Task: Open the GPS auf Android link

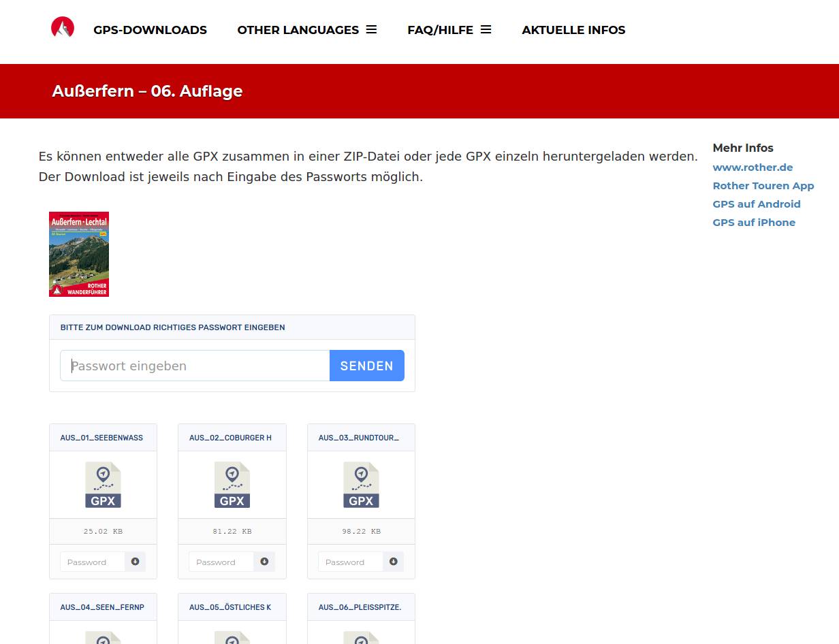Action: pos(757,204)
